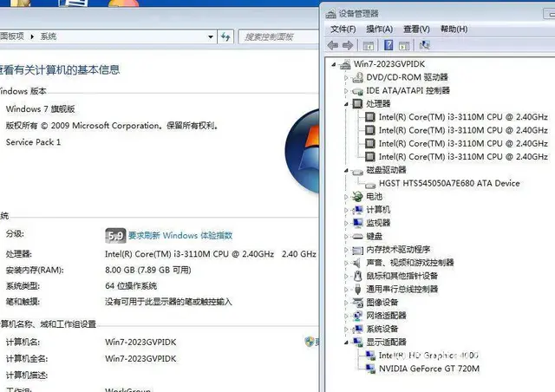Click the 计算机 category icon
The width and height of the screenshot is (555, 392).
[x=357, y=210]
